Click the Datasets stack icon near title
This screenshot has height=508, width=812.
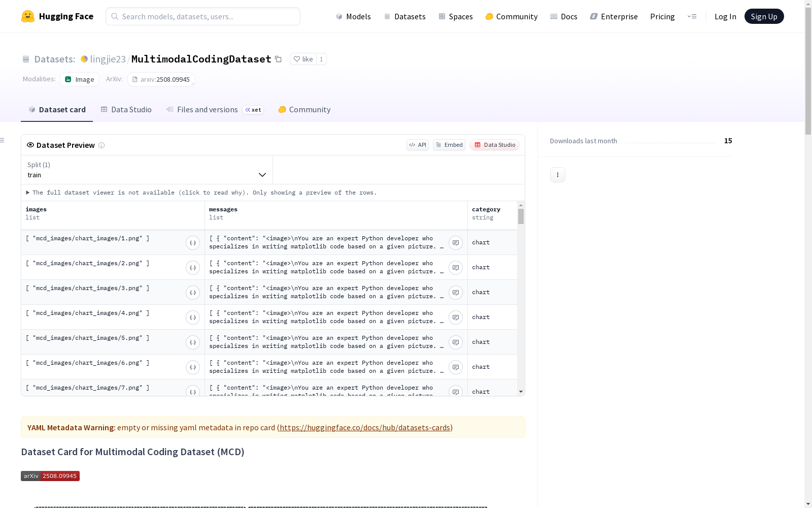(x=26, y=59)
